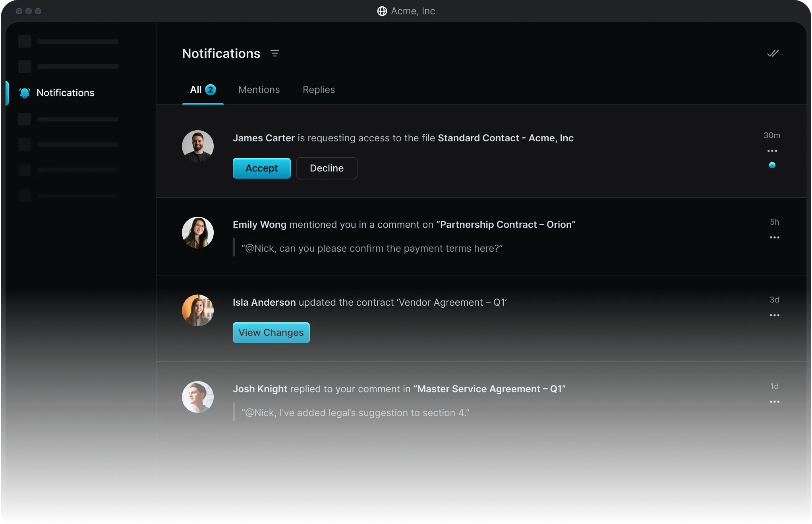
Task: Accept James Carter's access request
Action: pyautogui.click(x=261, y=168)
